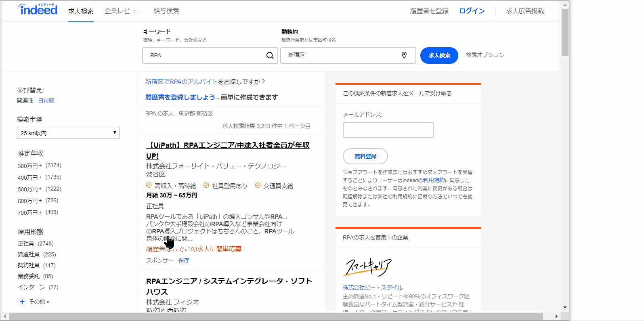Open the 給与検索 tab
644x321 pixels.
point(166,11)
